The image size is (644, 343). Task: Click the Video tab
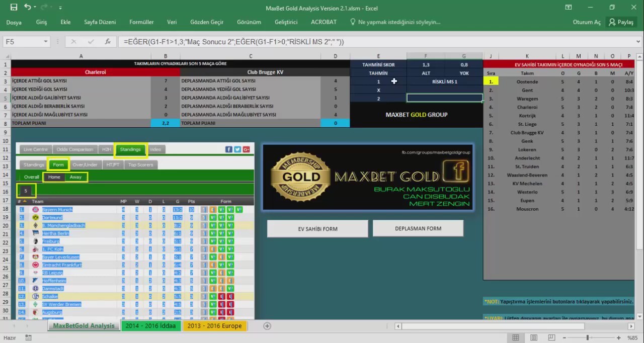pos(155,149)
